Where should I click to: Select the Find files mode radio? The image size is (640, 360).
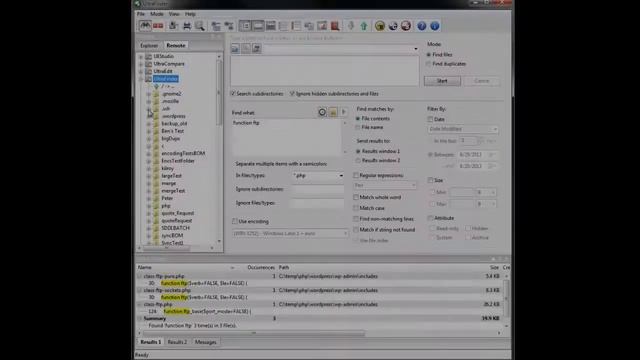click(429, 54)
